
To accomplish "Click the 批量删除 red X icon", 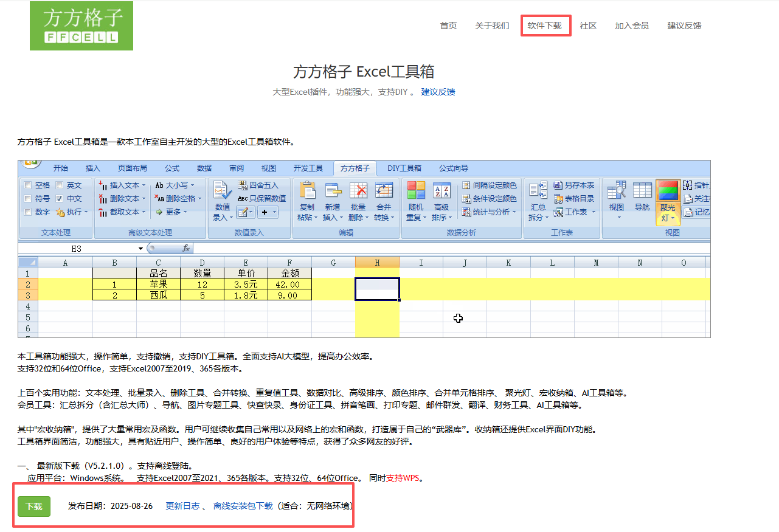I will click(358, 190).
